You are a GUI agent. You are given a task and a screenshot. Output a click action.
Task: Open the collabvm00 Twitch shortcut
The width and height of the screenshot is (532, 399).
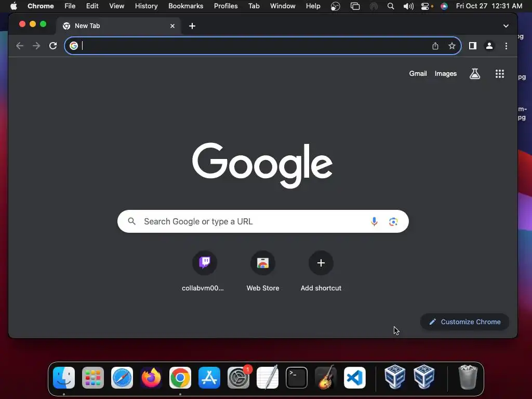coord(204,263)
